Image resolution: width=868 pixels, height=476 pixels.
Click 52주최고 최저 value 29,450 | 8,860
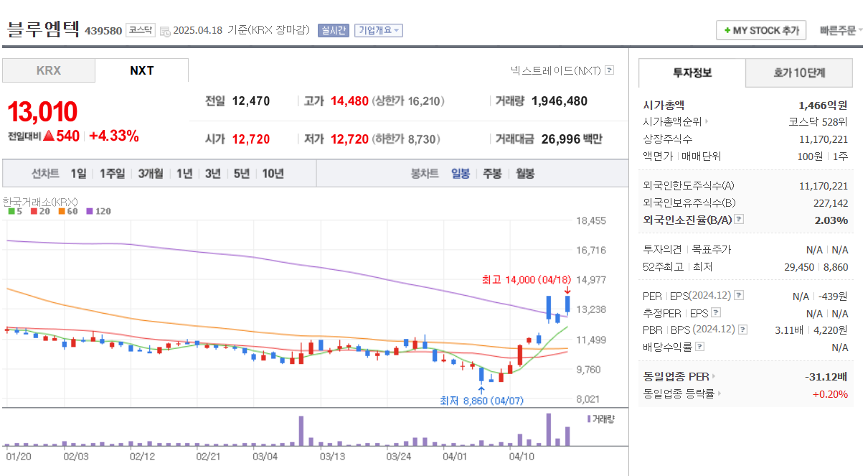coord(817,267)
